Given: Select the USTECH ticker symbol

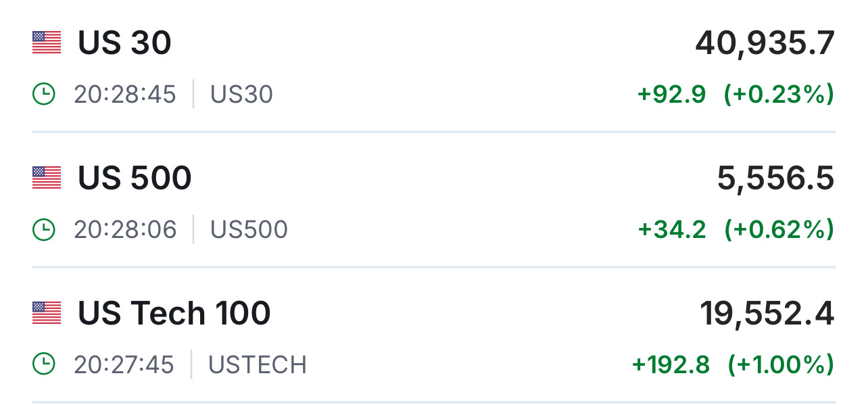Looking at the screenshot, I should tap(257, 365).
